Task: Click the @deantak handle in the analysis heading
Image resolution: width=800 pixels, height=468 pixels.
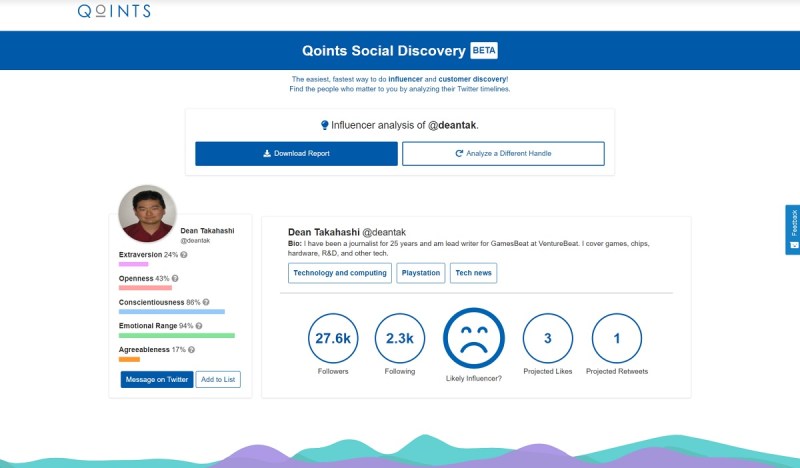Action: [452, 125]
